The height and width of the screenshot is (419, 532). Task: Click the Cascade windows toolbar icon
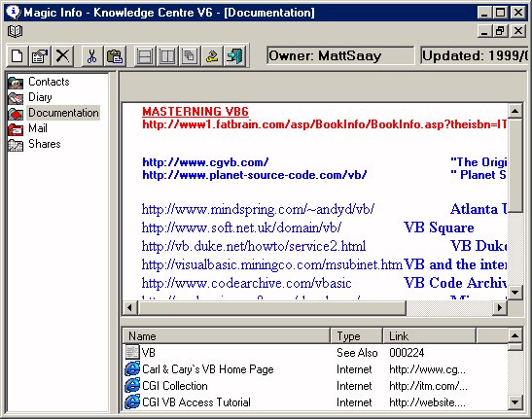pos(190,56)
